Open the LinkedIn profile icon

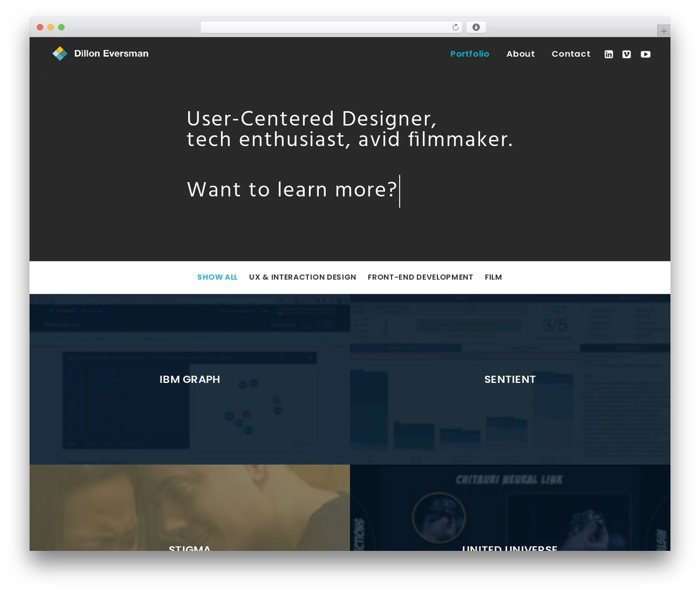609,54
